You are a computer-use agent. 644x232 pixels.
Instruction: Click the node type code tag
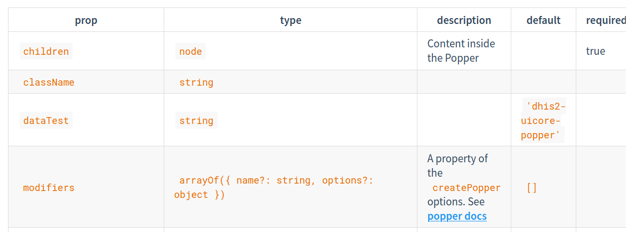click(190, 51)
